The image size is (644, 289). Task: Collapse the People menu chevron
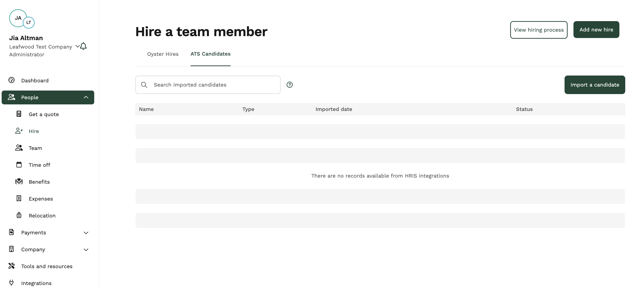pyautogui.click(x=86, y=97)
